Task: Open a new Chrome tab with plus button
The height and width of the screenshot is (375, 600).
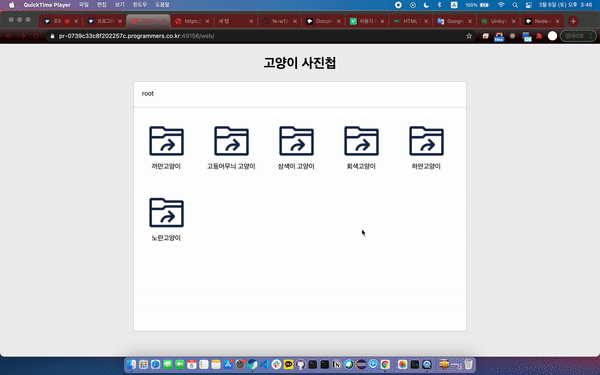Action: [x=573, y=21]
